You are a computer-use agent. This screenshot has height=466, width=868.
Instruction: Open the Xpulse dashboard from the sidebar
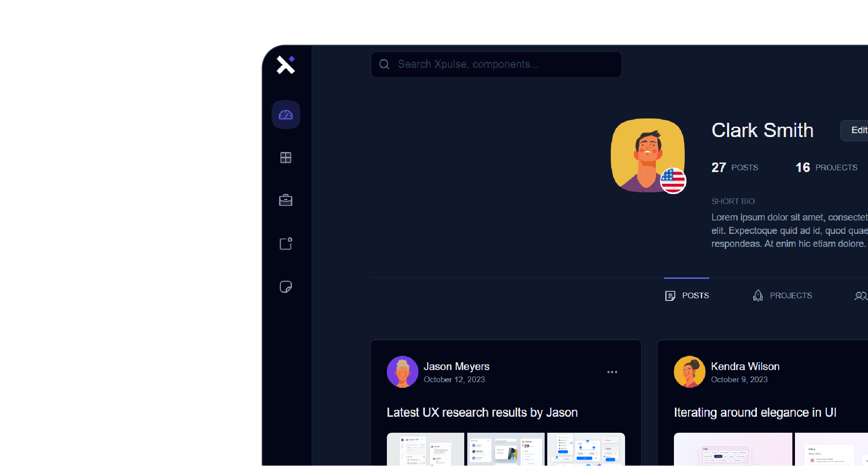tap(285, 114)
